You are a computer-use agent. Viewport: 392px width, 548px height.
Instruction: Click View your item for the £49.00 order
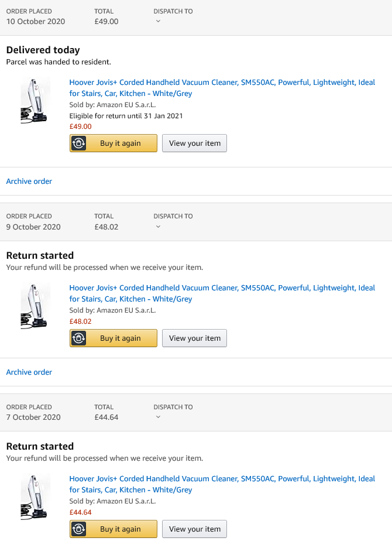pos(195,143)
